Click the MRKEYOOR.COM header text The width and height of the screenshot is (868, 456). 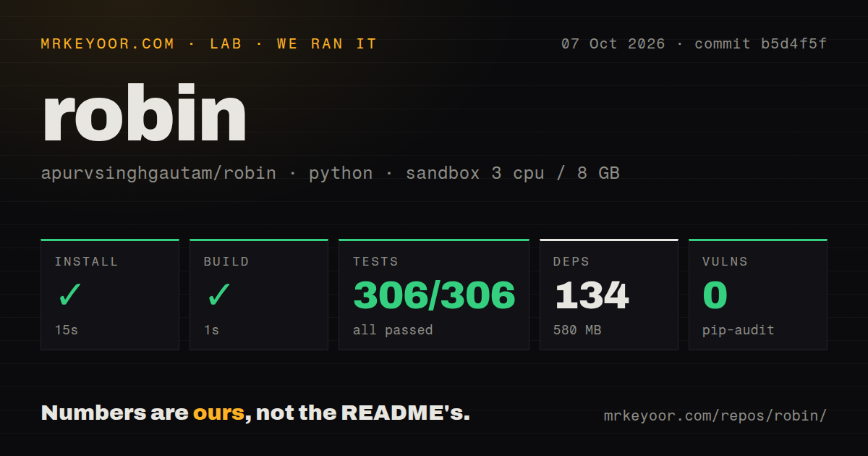[x=108, y=44]
